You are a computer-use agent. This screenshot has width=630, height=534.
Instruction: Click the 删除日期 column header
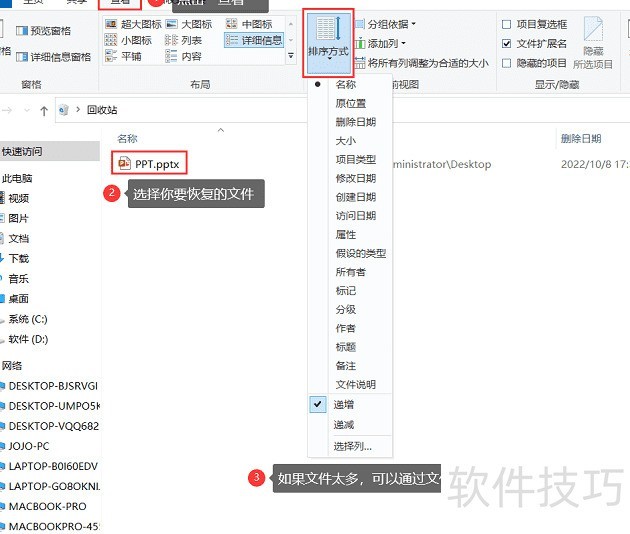(581, 139)
